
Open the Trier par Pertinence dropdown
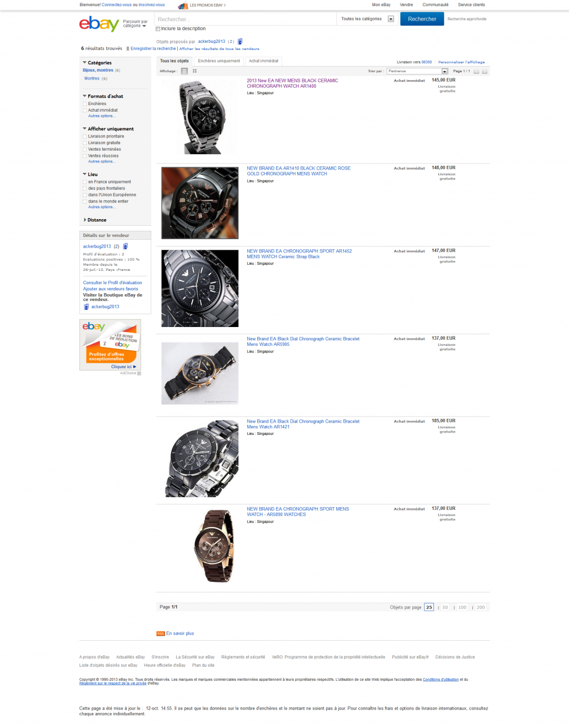click(x=417, y=71)
